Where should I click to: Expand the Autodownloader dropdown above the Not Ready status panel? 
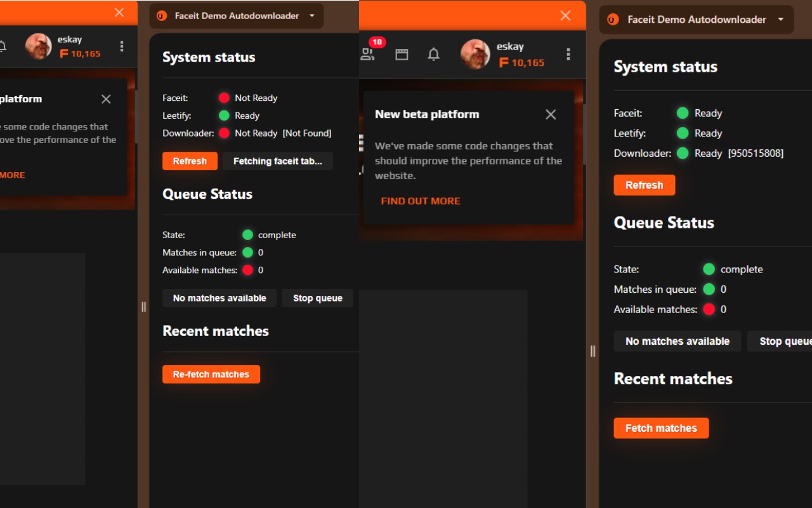237,16
